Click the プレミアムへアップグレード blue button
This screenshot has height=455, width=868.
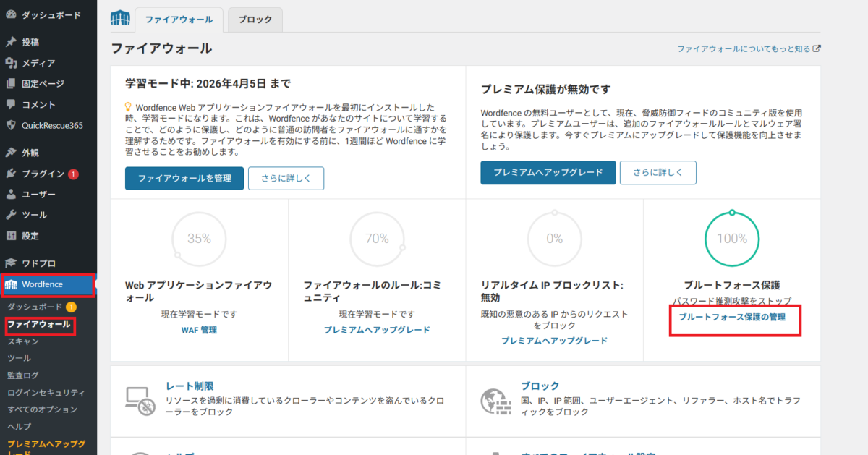(x=548, y=173)
